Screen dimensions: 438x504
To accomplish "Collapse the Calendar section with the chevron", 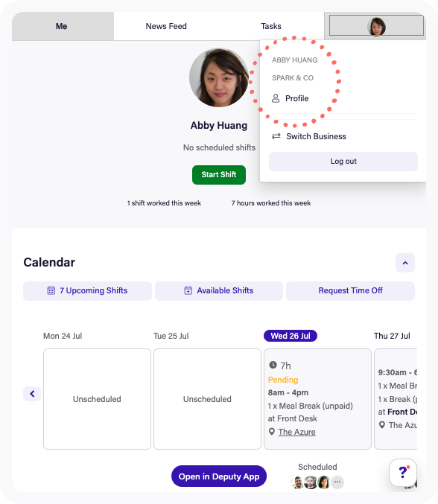I will 405,263.
